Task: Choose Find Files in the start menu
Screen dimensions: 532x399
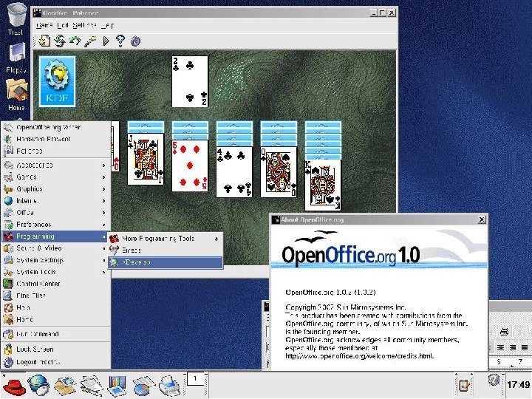Action: (56, 296)
